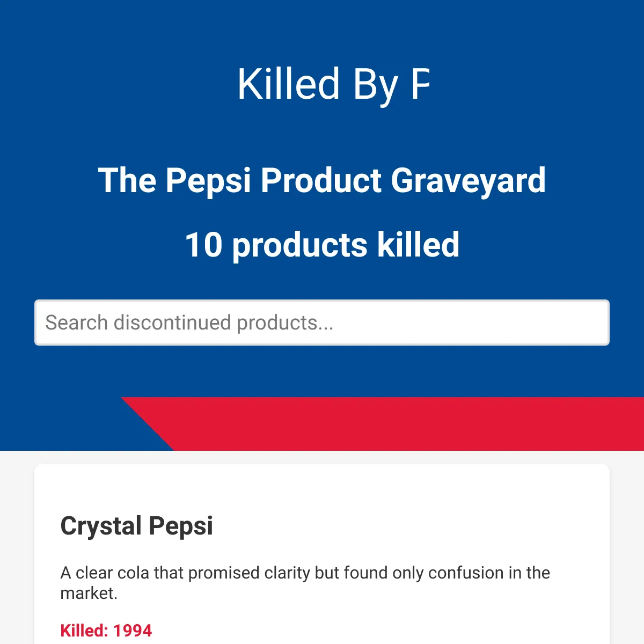This screenshot has height=644, width=644.
Task: Click the Crystal Pepsi description text
Action: [305, 583]
